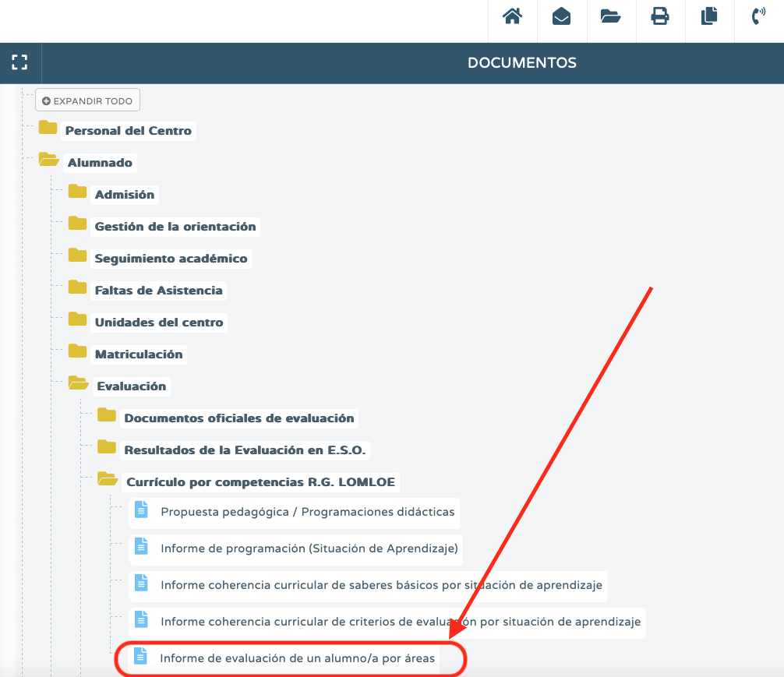Open Informe de programación (Situación de Aprendizaje)
This screenshot has height=677, width=784.
point(309,548)
